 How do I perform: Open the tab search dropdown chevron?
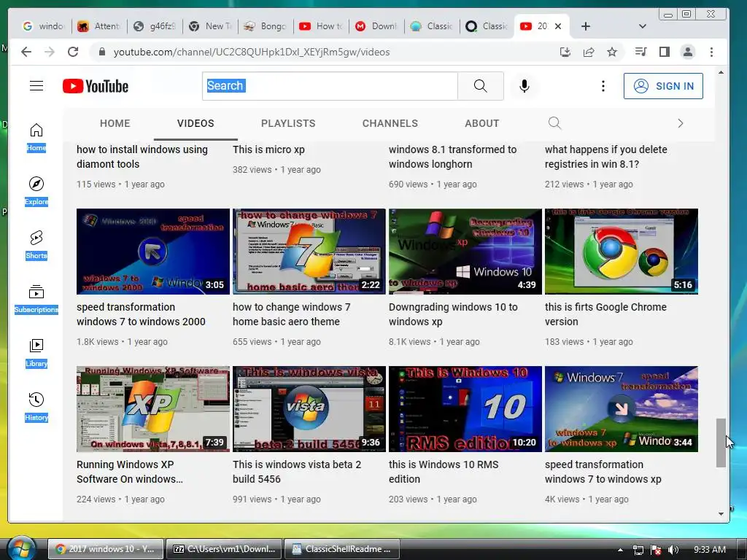[642, 26]
